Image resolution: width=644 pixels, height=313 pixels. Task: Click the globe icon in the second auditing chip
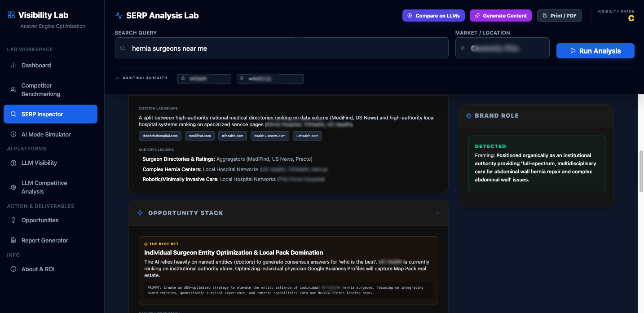(x=242, y=79)
